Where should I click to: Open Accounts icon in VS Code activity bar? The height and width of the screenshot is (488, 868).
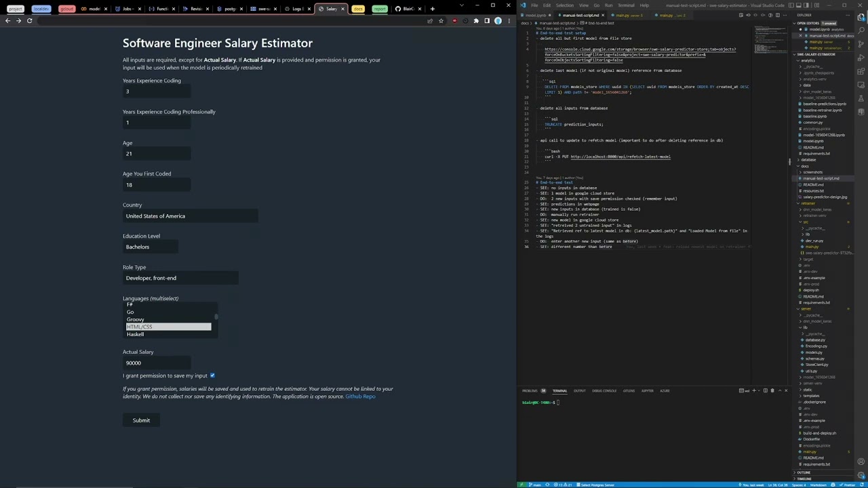point(861,462)
